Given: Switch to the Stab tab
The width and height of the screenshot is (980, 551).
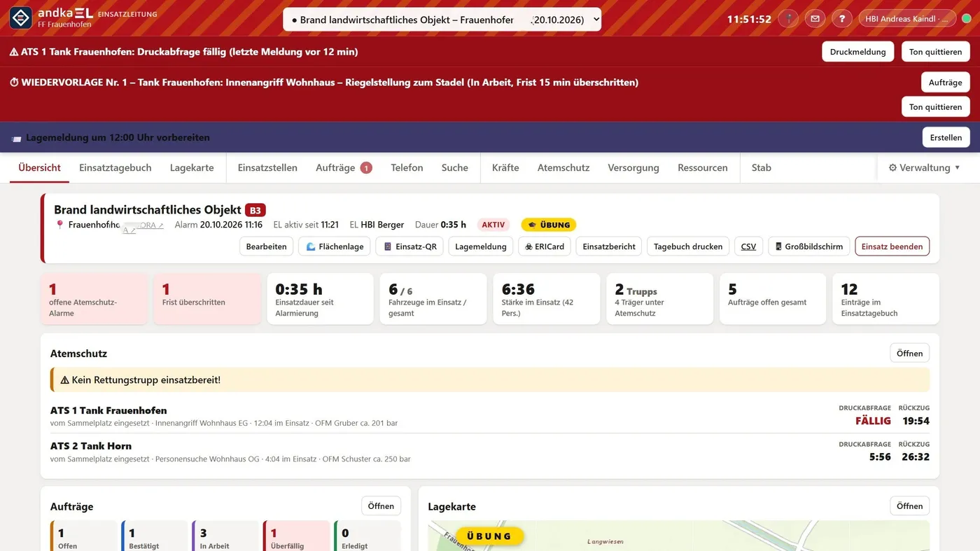Looking at the screenshot, I should pos(762,168).
